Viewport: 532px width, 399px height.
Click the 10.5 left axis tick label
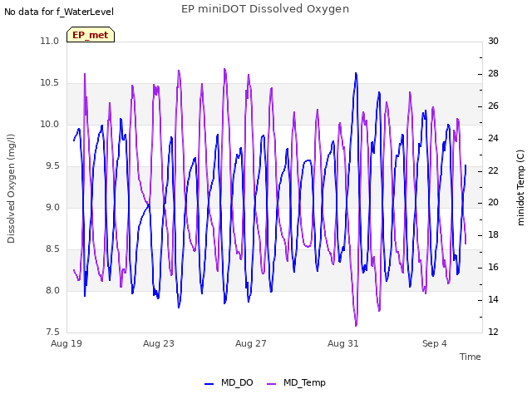pos(50,83)
